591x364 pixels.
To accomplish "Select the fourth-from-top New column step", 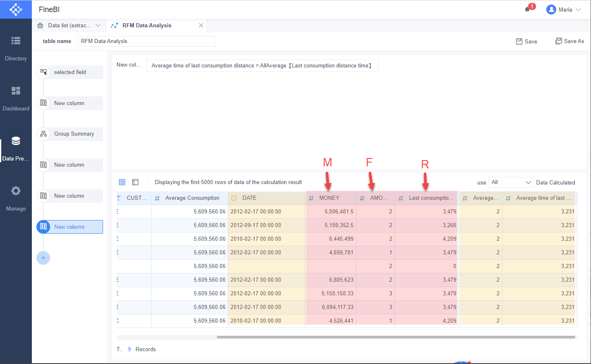I will coord(70,196).
